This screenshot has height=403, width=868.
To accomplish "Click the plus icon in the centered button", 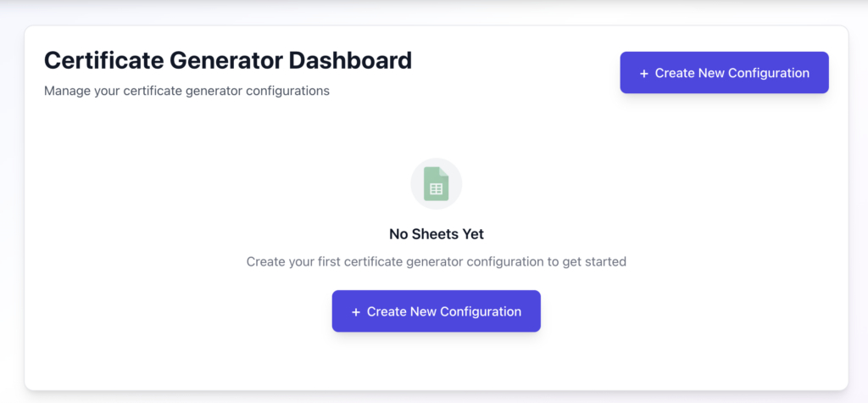I will tap(356, 312).
